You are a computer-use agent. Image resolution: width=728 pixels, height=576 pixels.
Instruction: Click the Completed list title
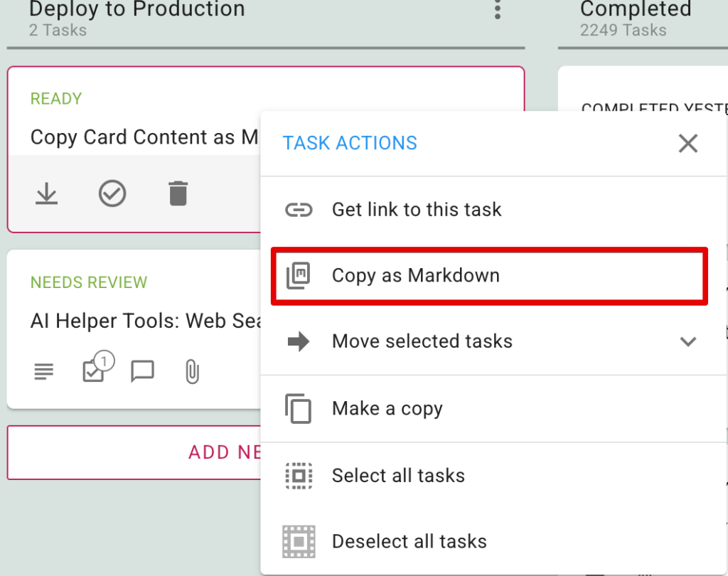coord(636,9)
